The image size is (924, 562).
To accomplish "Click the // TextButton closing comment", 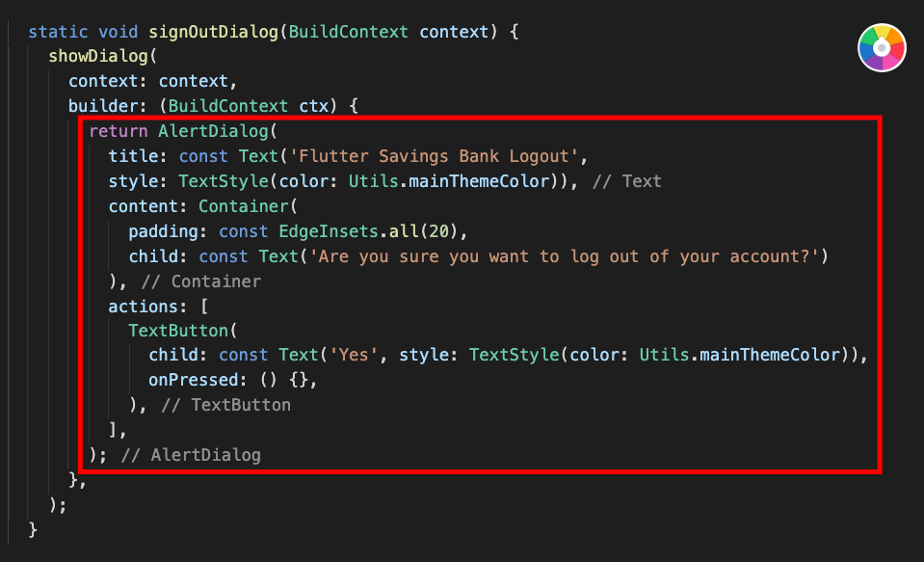I will pyautogui.click(x=225, y=405).
